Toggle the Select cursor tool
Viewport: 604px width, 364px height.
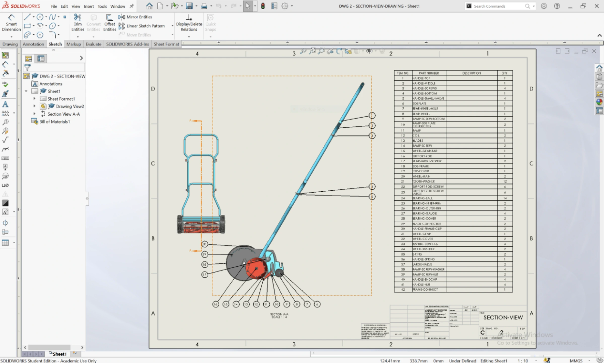click(248, 6)
